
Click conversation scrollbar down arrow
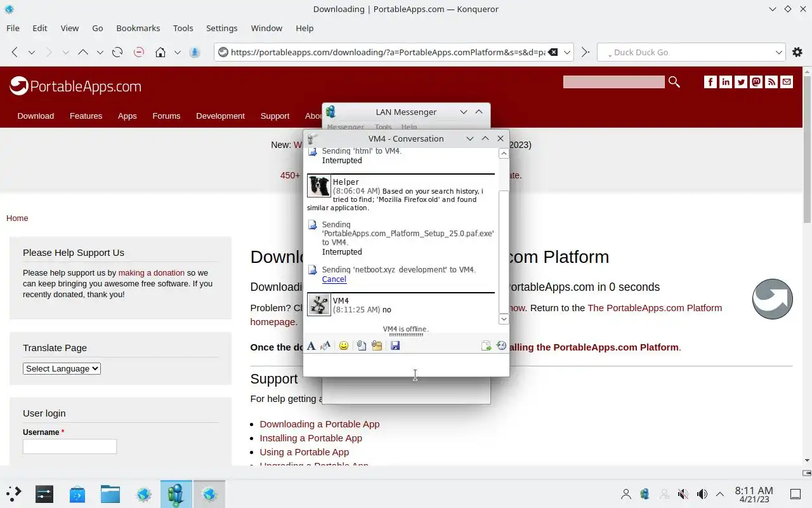[x=504, y=319]
